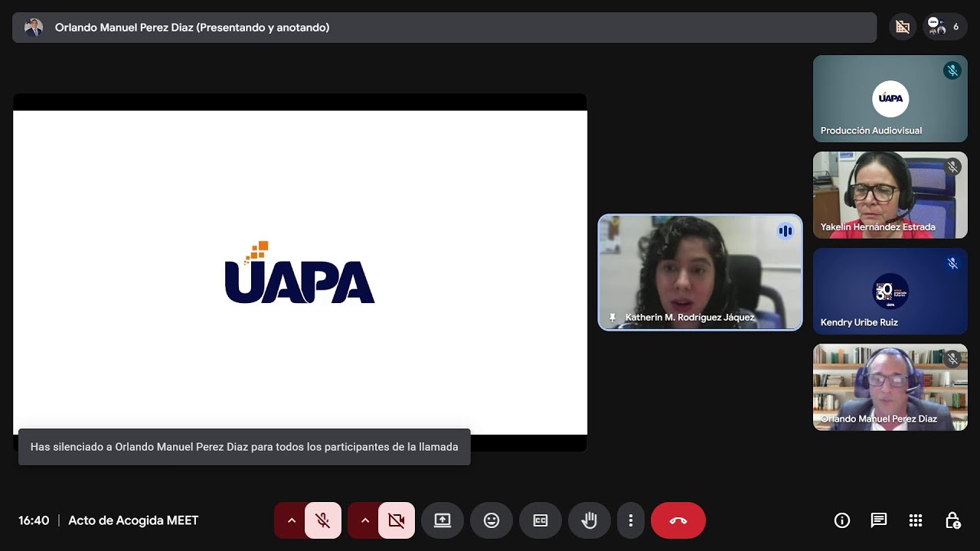
Task: Expand the audio settings arrow
Action: [291, 520]
